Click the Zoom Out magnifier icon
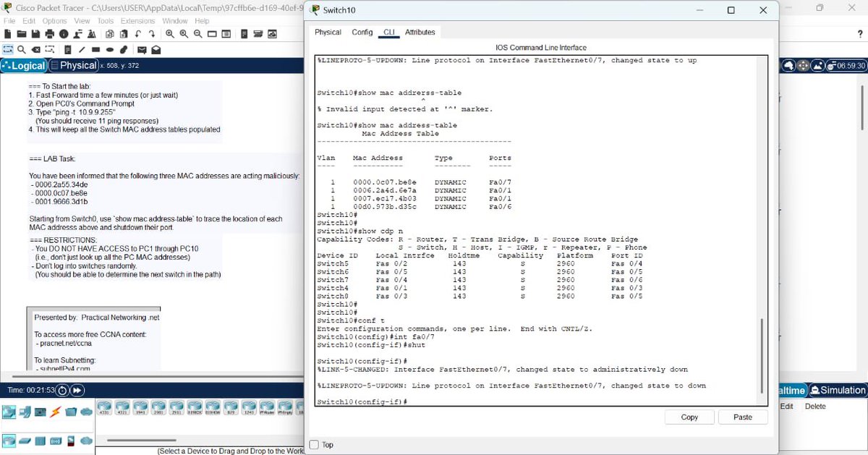This screenshot has width=868, height=455. tap(198, 34)
